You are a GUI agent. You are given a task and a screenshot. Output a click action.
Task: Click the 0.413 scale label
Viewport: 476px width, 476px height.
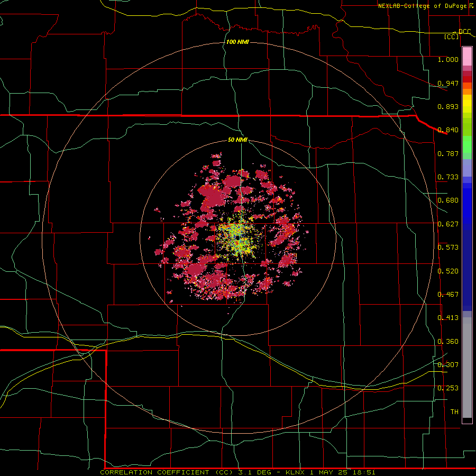tap(448, 318)
